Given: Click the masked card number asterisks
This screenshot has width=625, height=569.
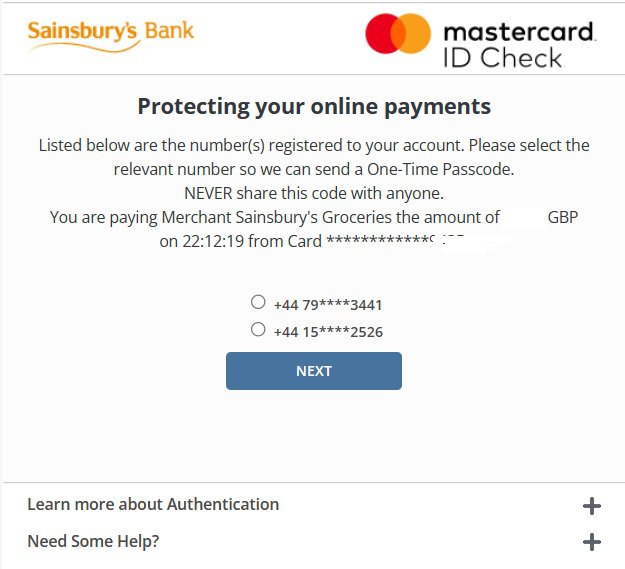Looking at the screenshot, I should pos(378,240).
